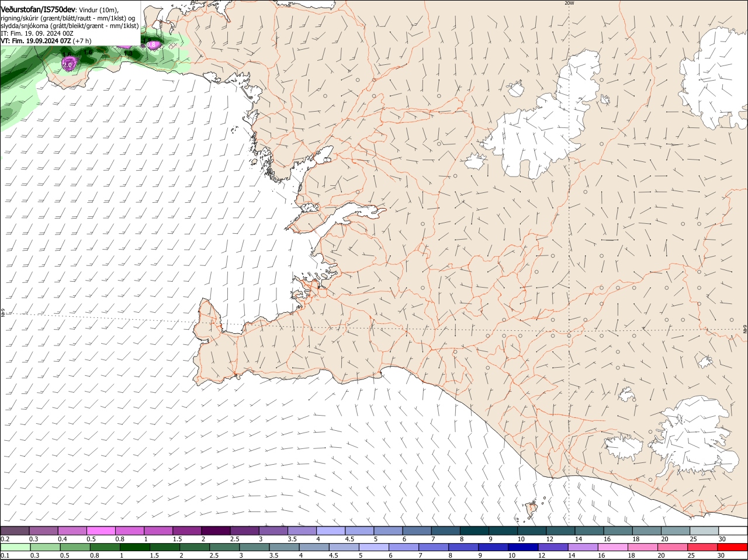
Task: Click the pink snow scale swatch labeled 0.5
Action: (101, 530)
